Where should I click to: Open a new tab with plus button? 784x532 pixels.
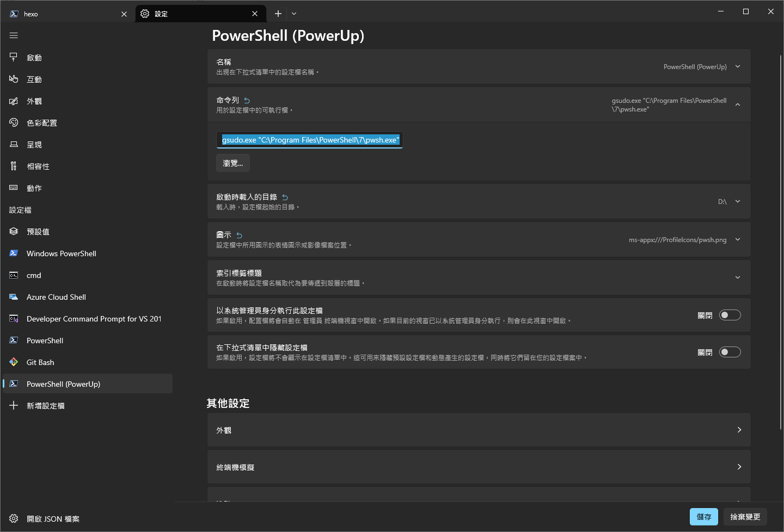point(278,14)
